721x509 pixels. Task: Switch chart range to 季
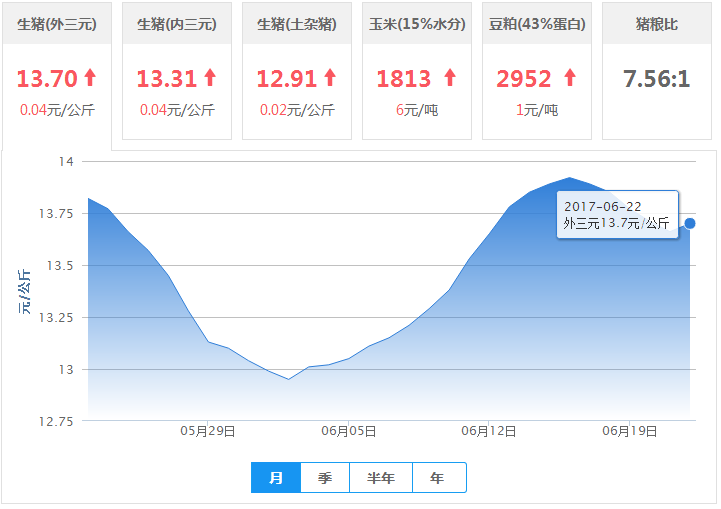(x=325, y=478)
